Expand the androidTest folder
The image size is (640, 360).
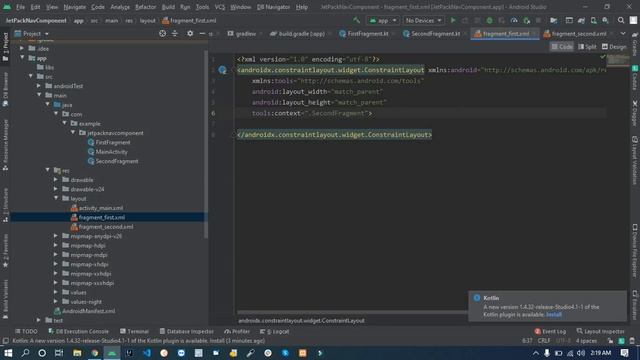click(39, 86)
